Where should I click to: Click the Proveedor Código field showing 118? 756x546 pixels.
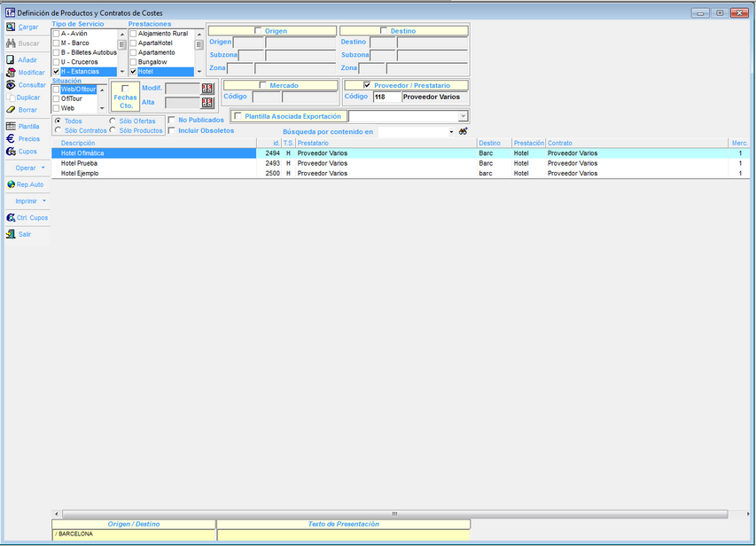386,97
